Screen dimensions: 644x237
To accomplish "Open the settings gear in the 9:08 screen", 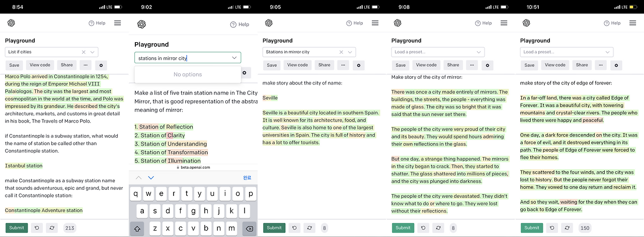I will coord(488,65).
